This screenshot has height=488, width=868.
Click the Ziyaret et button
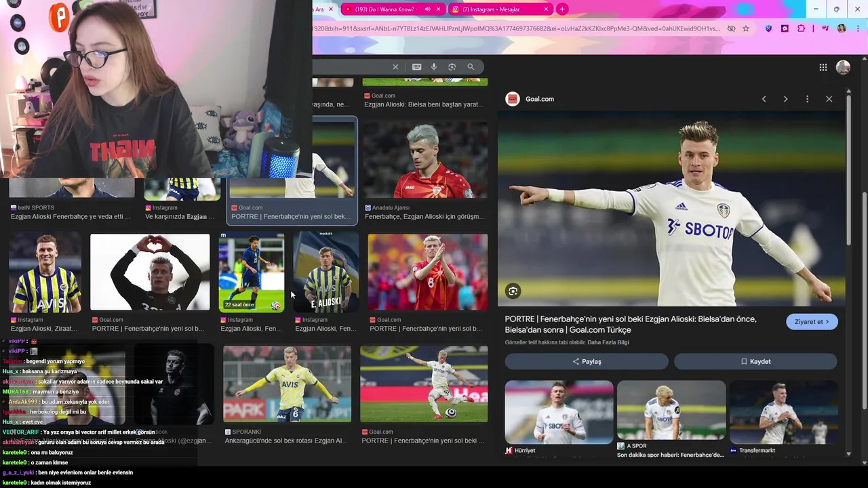(x=812, y=322)
